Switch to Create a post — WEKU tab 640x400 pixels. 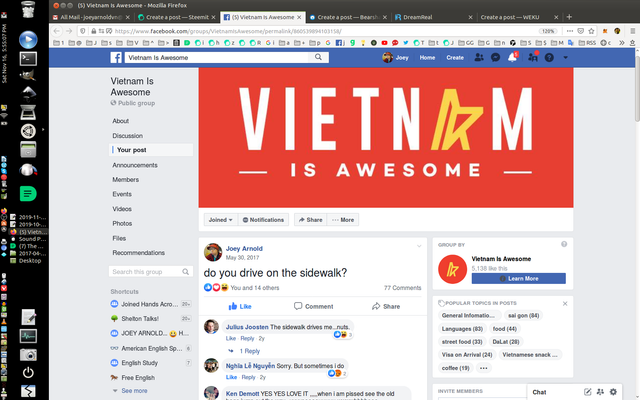519,17
